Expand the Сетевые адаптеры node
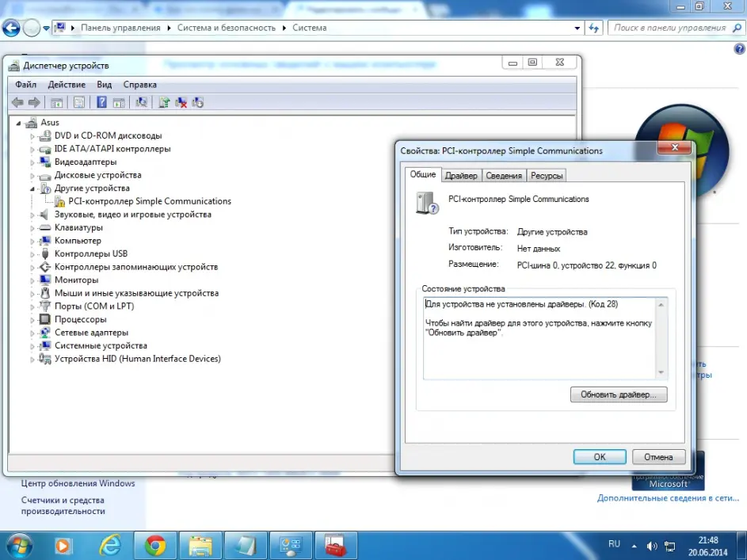 coord(32,333)
